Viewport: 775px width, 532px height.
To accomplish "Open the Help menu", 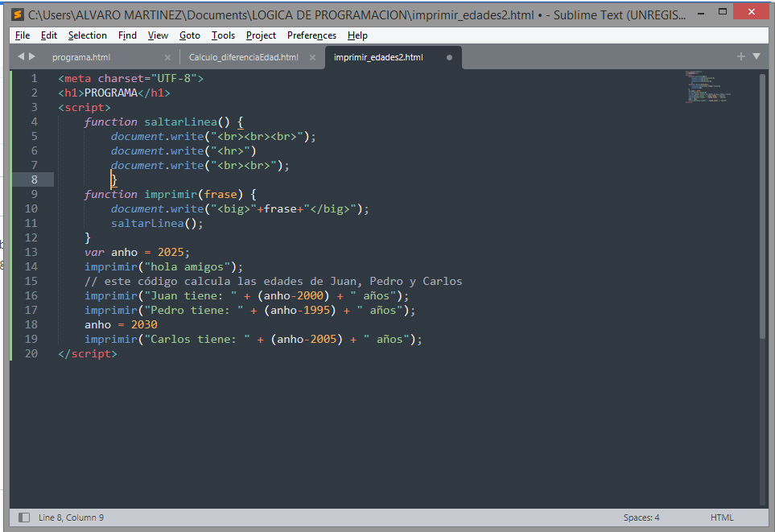I will (357, 35).
